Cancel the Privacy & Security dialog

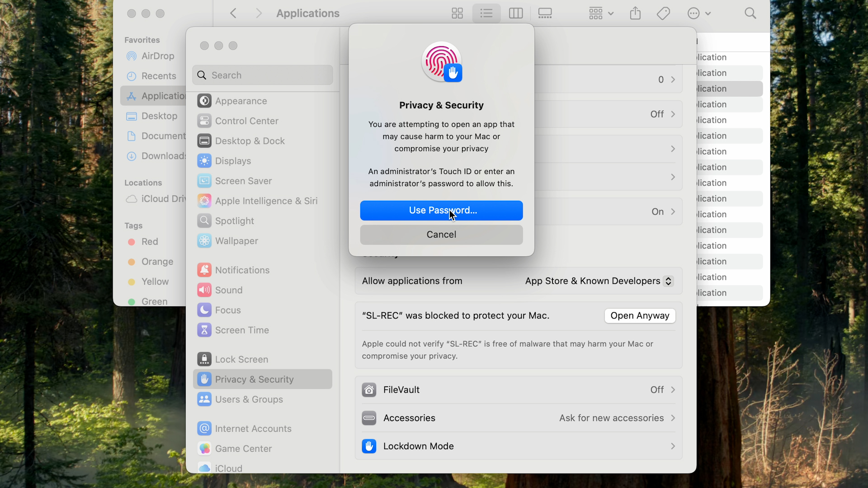tap(441, 235)
